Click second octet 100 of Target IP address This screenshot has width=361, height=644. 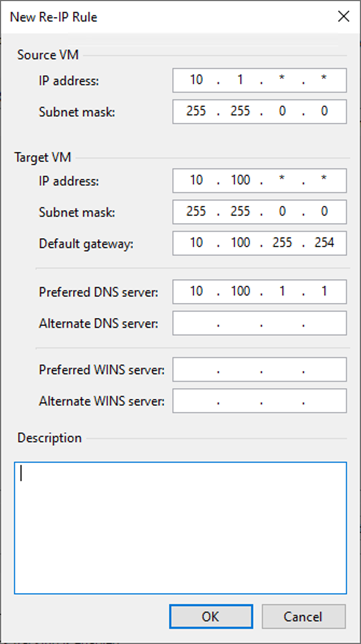(x=240, y=180)
